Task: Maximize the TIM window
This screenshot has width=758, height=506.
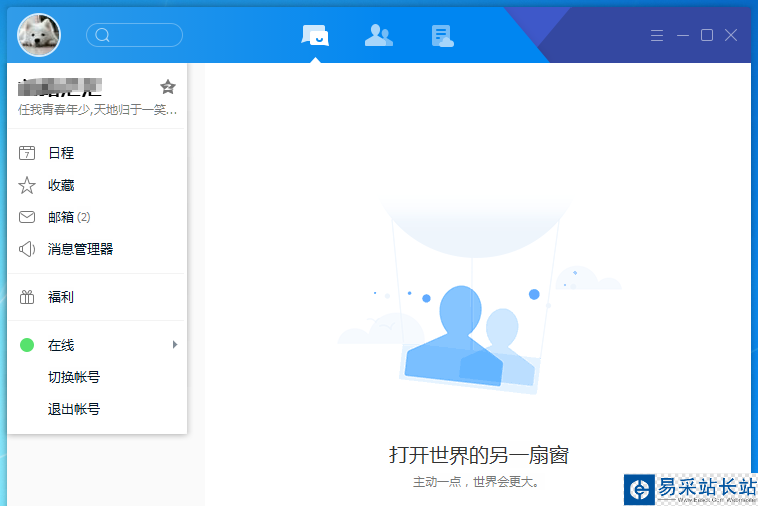Action: pyautogui.click(x=707, y=35)
